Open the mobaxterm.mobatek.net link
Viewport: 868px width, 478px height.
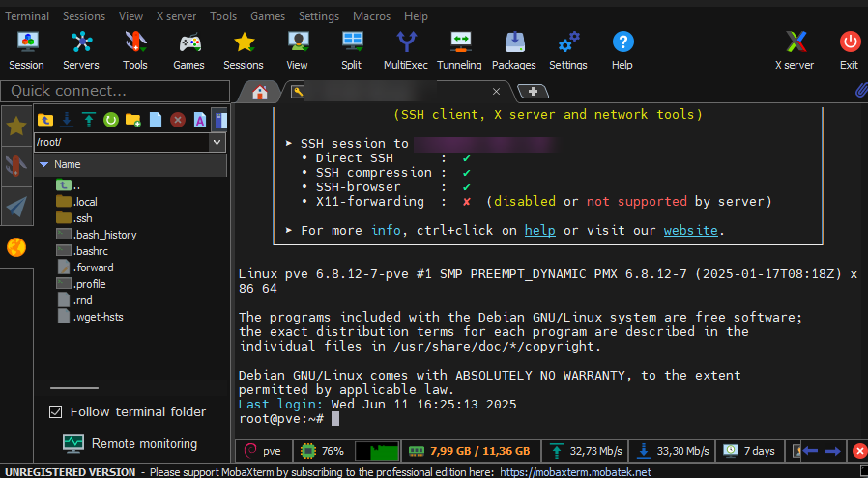[x=576, y=472]
